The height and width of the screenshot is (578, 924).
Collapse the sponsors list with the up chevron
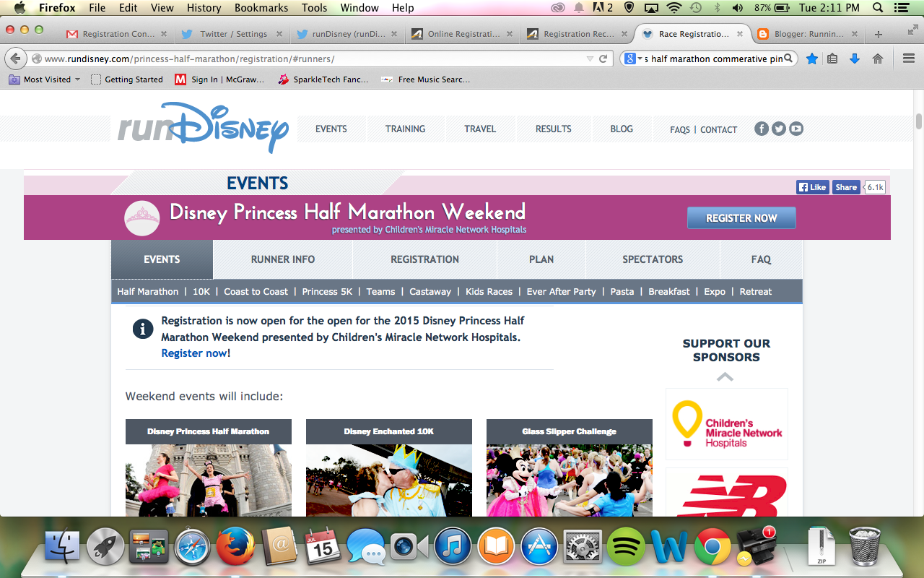click(725, 376)
